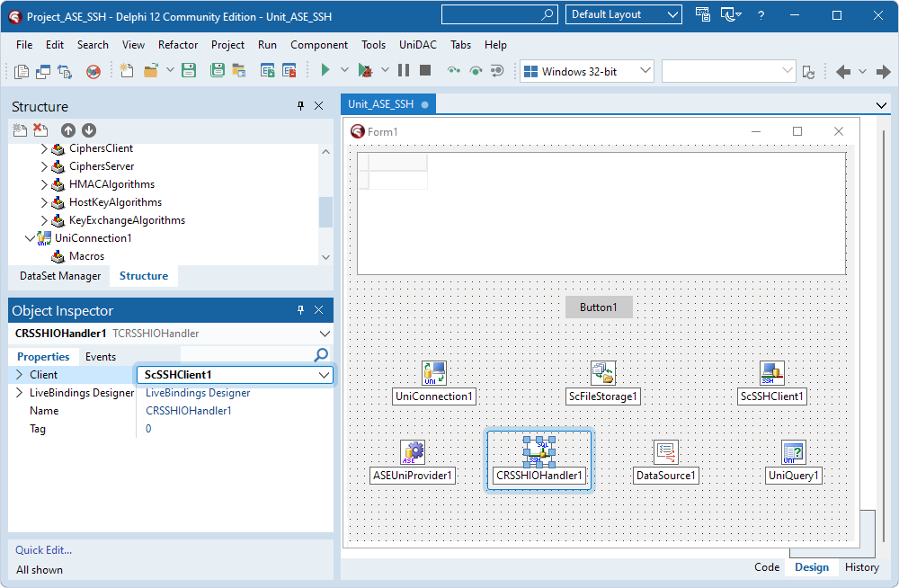This screenshot has width=899, height=588.
Task: Open the Default Layout dropdown
Action: click(x=674, y=14)
